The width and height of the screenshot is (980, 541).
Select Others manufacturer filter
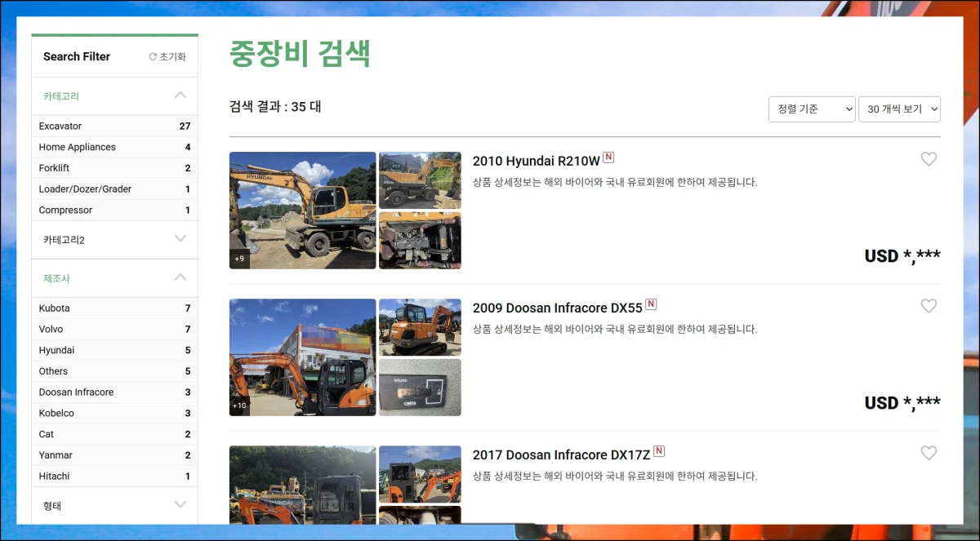point(114,371)
